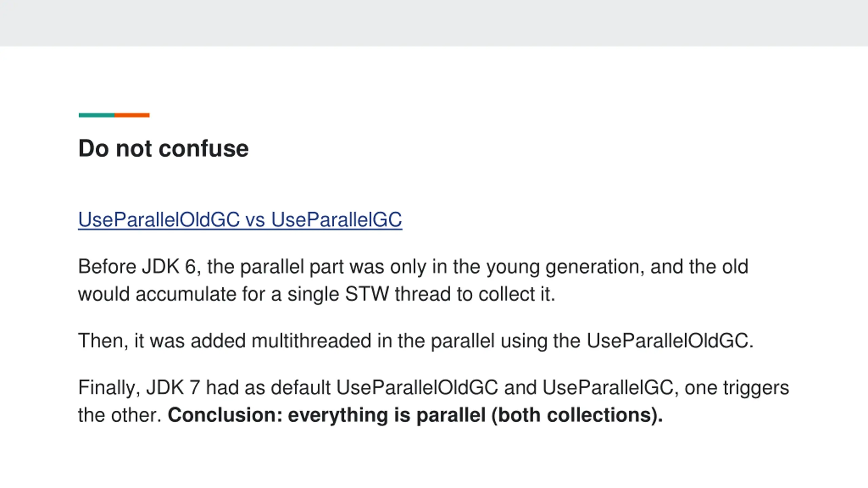Screen dimensions: 868x488
Task: Click "one triggers" in the last paragraph
Action: (x=737, y=387)
